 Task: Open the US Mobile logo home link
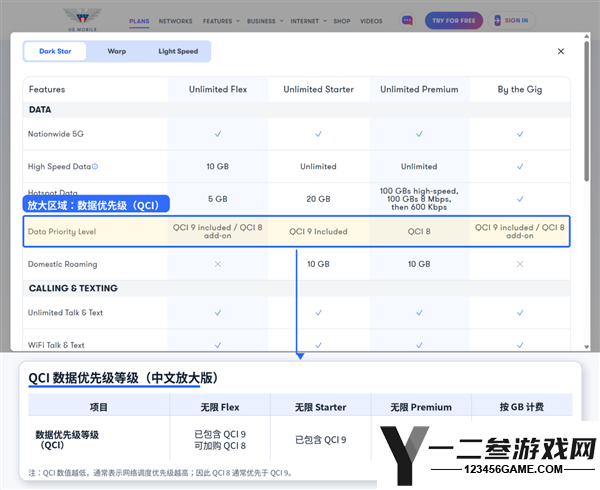tap(82, 20)
